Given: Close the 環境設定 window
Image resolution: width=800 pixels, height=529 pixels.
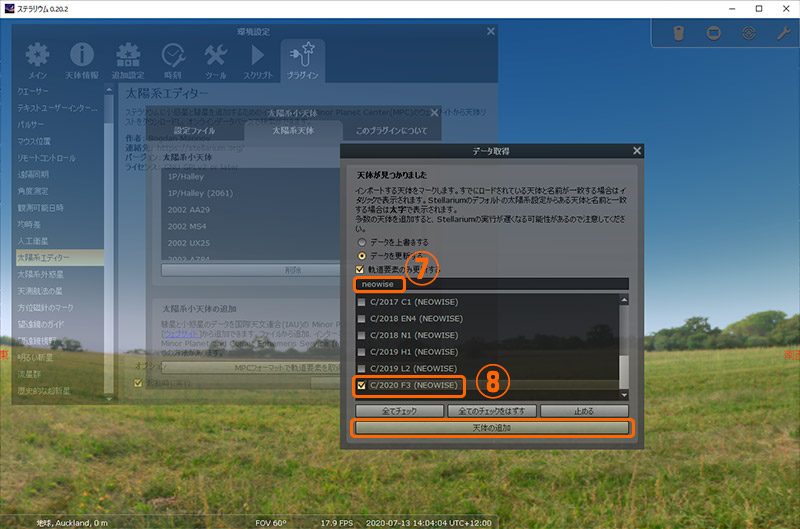Looking at the screenshot, I should click(x=491, y=32).
